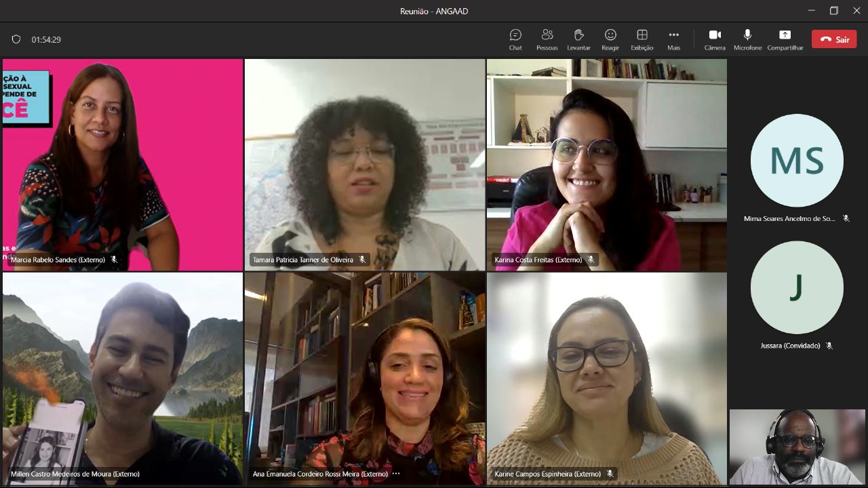
Task: Raise your hand with Levantar
Action: pyautogui.click(x=579, y=39)
